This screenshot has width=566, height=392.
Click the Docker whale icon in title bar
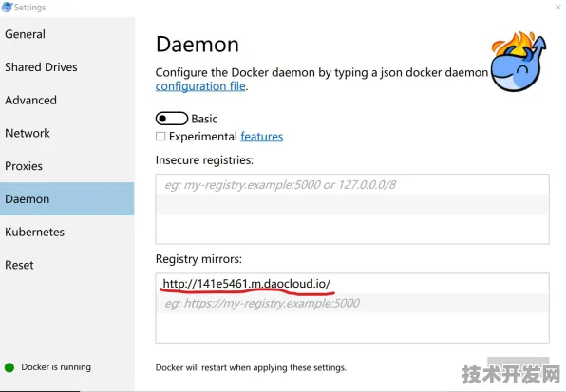7,7
